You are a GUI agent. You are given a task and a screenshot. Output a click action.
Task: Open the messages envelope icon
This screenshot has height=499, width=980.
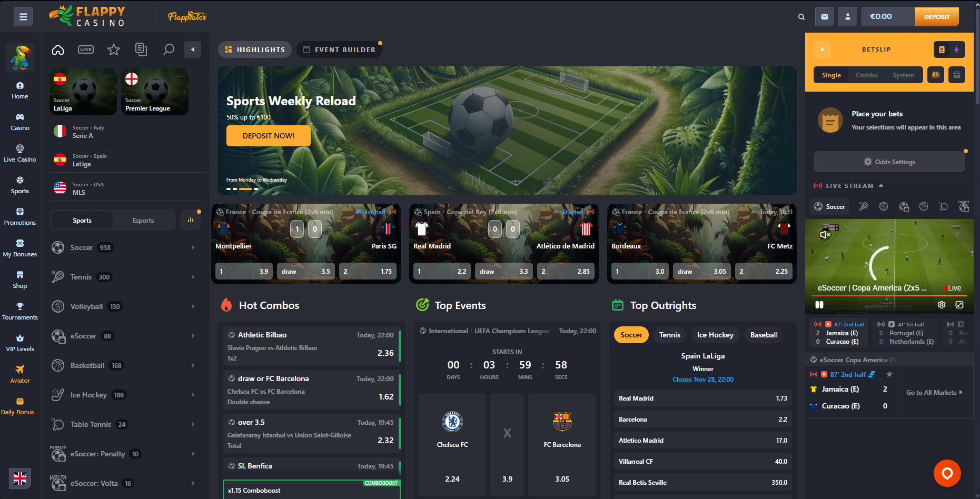[825, 17]
